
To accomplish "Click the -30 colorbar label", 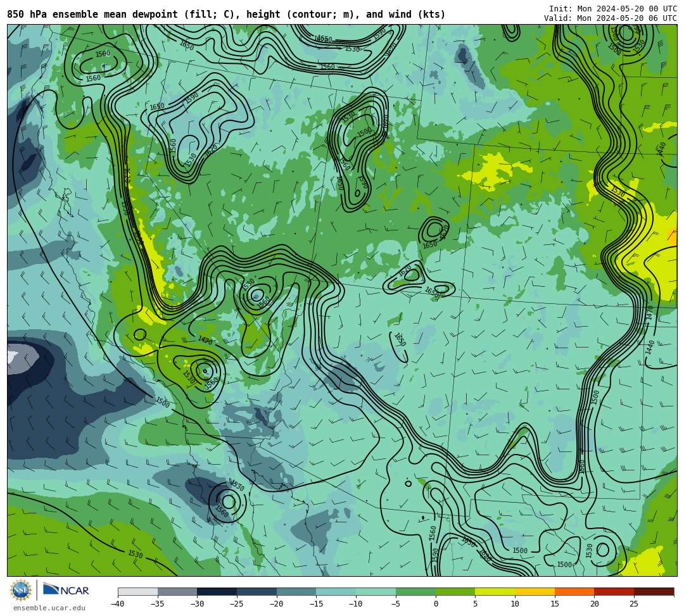I will point(197,604).
